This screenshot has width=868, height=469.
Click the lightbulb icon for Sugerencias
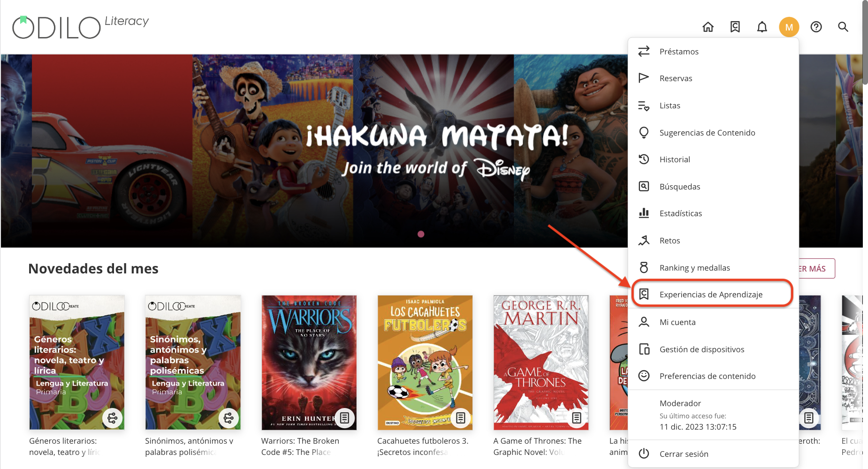point(644,132)
